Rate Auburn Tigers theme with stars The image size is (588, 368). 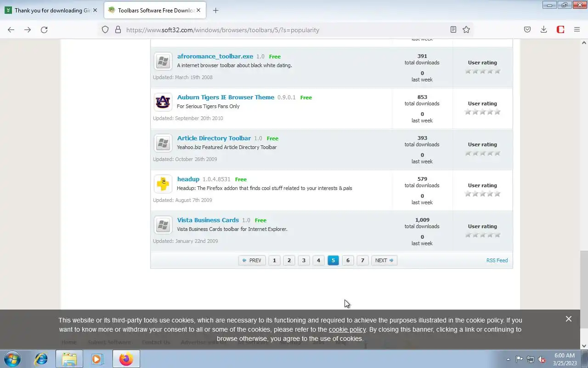pyautogui.click(x=482, y=112)
